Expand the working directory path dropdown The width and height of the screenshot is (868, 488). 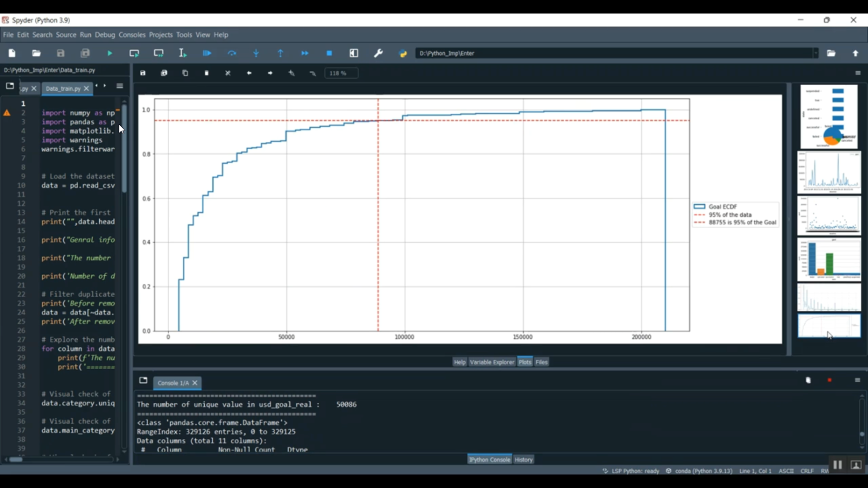point(815,53)
